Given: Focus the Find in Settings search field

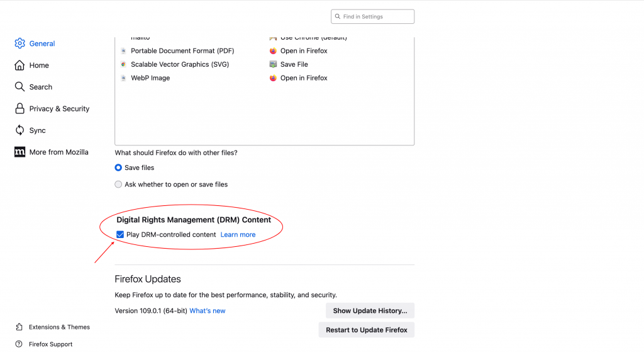Looking at the screenshot, I should [376, 16].
